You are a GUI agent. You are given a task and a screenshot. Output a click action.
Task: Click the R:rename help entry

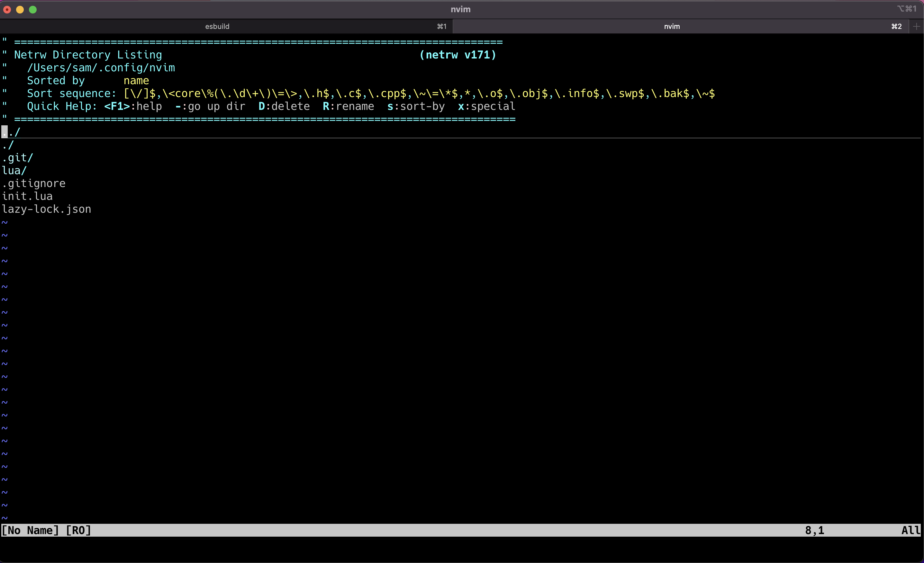coord(349,106)
